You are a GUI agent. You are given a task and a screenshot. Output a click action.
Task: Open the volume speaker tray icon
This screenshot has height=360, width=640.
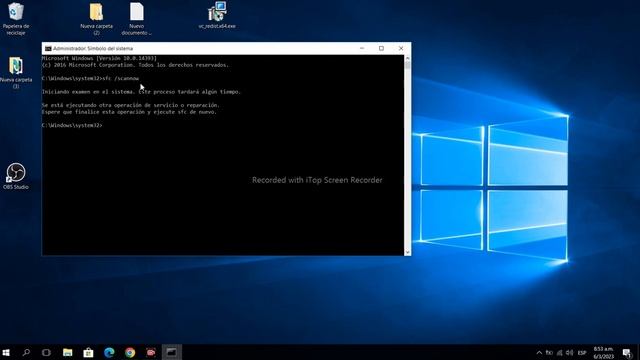tap(570, 353)
